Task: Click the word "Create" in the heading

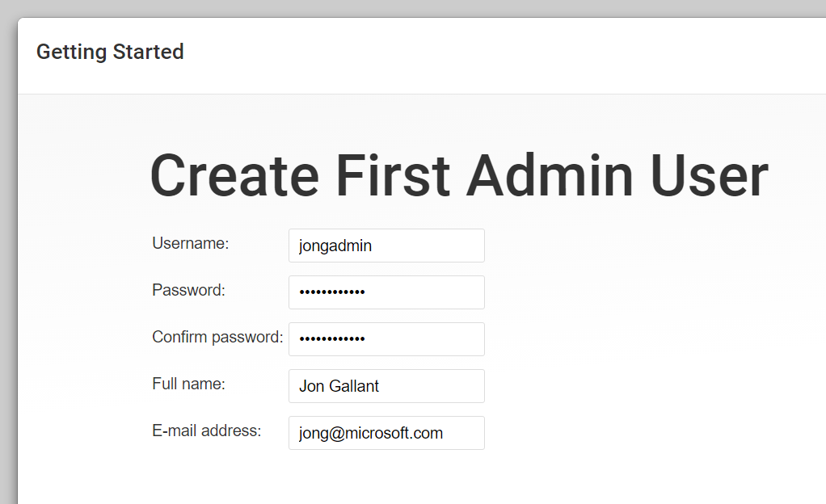Action: click(235, 177)
